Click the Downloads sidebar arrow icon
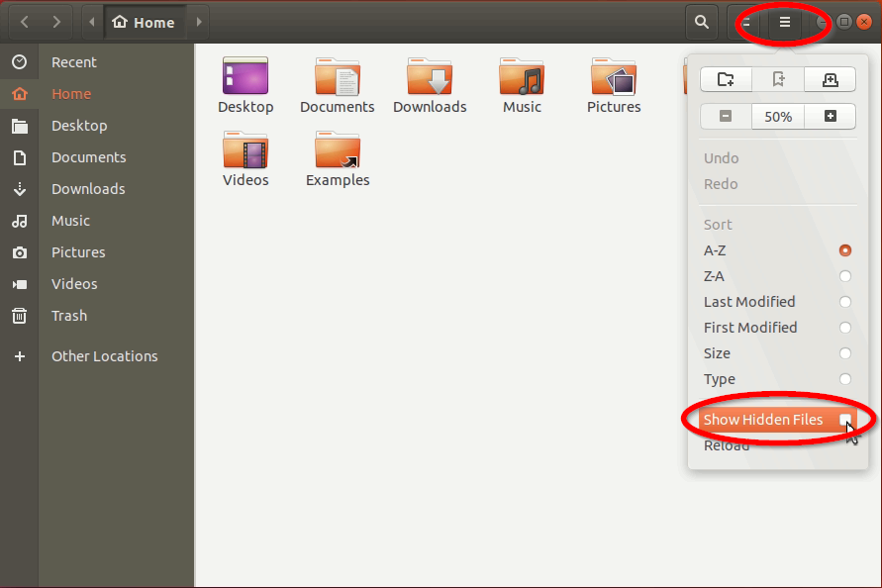 pyautogui.click(x=19, y=189)
